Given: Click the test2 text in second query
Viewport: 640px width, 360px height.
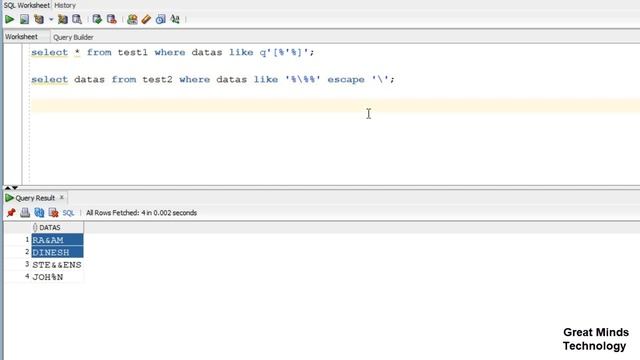Looking at the screenshot, I should pyautogui.click(x=157, y=80).
